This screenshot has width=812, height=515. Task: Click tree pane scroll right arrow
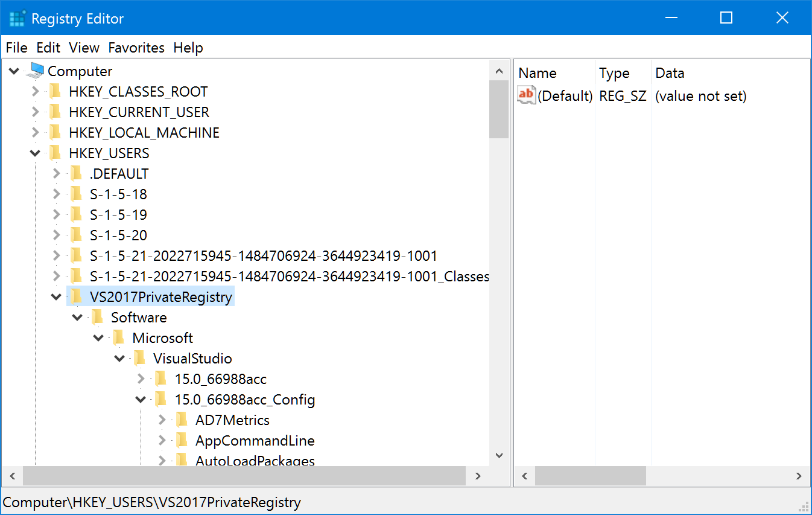478,476
